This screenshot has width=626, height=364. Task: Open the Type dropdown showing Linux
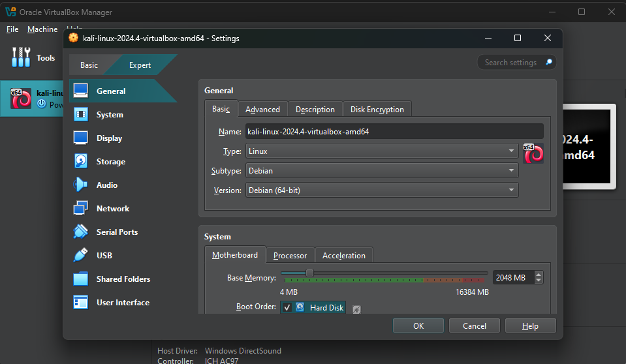tap(382, 151)
